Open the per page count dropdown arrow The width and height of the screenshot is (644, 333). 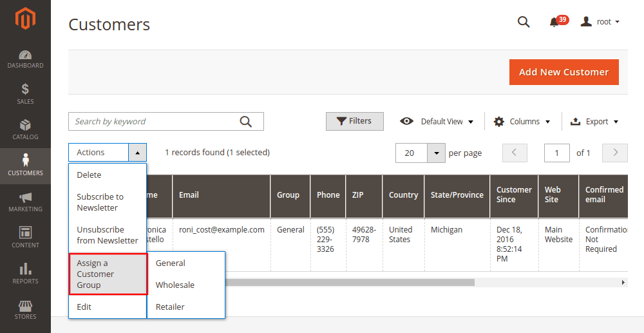coord(436,153)
